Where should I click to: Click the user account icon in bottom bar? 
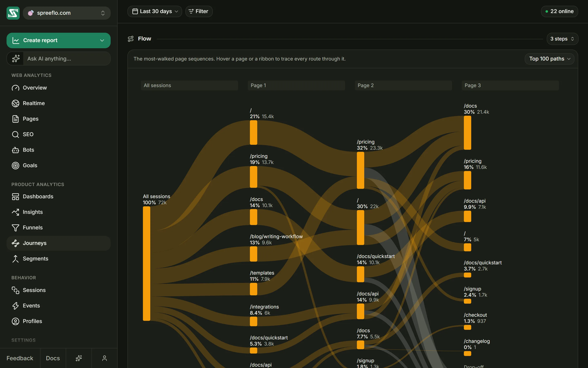click(105, 358)
